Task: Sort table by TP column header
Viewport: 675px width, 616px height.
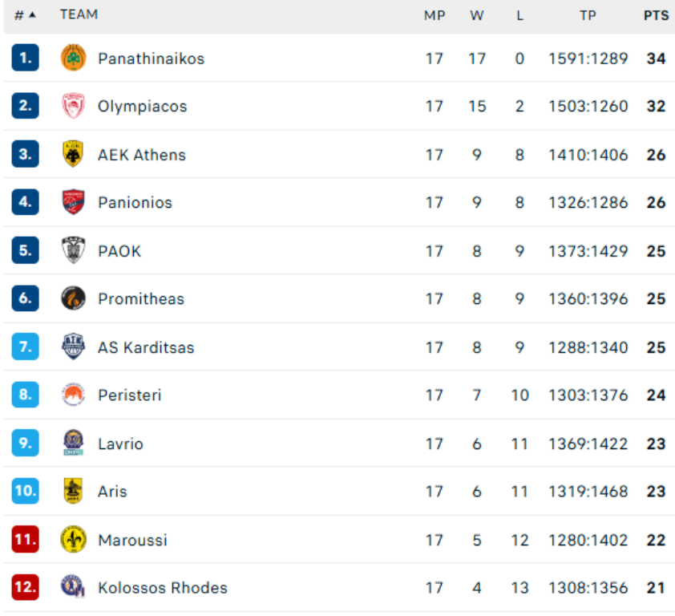Action: click(x=588, y=15)
